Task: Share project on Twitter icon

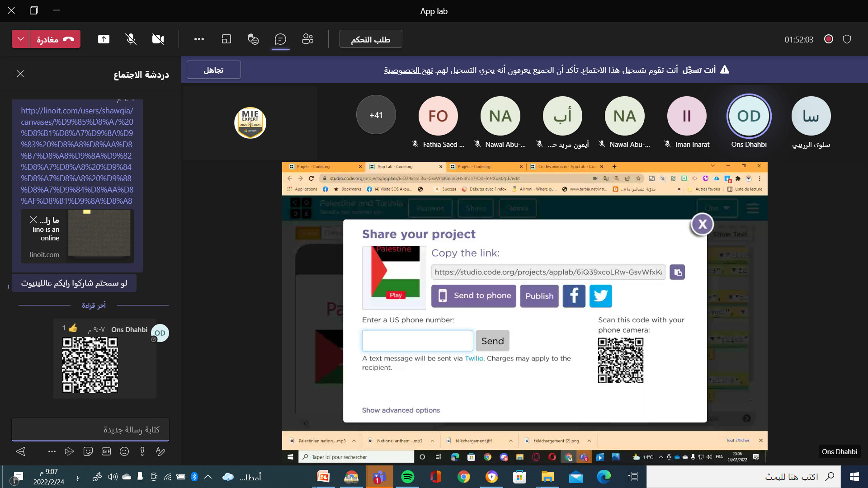Action: (600, 296)
